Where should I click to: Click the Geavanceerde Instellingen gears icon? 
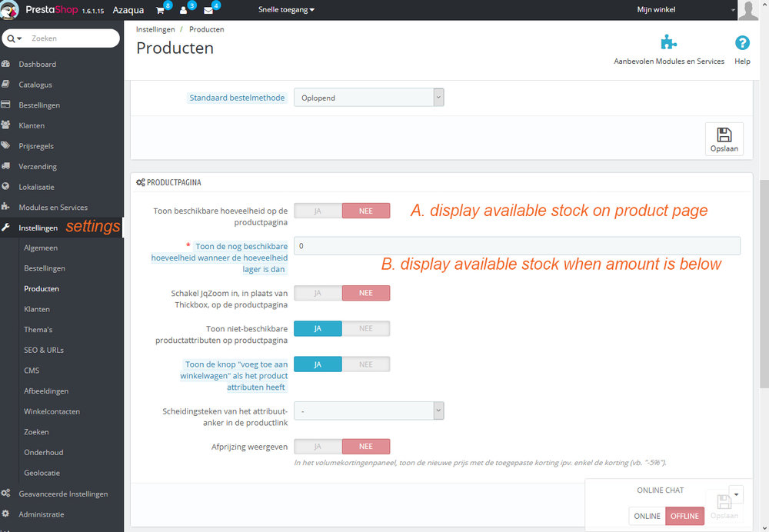6,494
